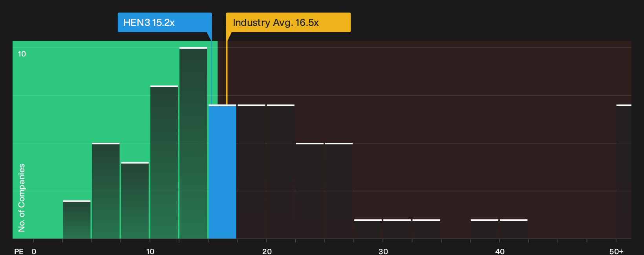Viewport: 644px width, 255px height.
Task: Select the green bar starting at PE 5
Action: tap(106, 191)
